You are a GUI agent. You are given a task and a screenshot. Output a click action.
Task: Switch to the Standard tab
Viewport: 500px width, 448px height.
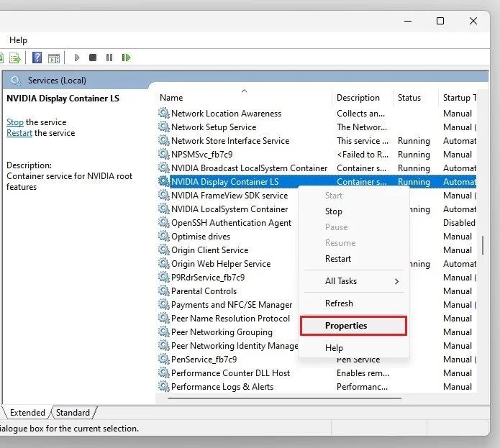tap(73, 413)
